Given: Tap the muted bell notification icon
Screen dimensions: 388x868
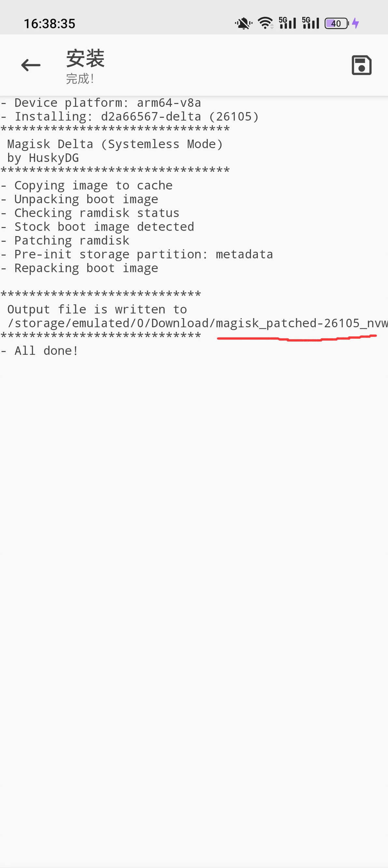Looking at the screenshot, I should (x=243, y=23).
